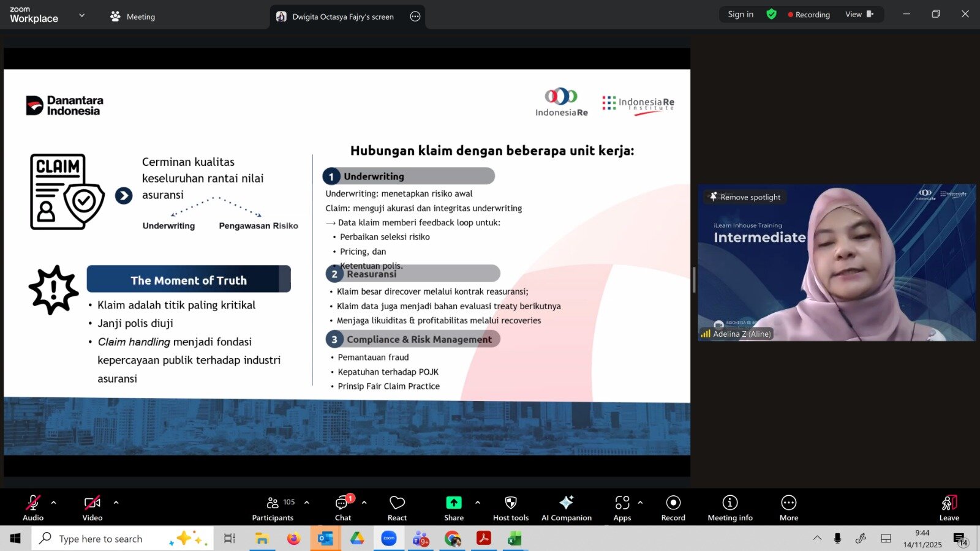980x551 pixels.
Task: Switch to Dwigita Octasya Fajry's screen tab
Action: (340, 17)
